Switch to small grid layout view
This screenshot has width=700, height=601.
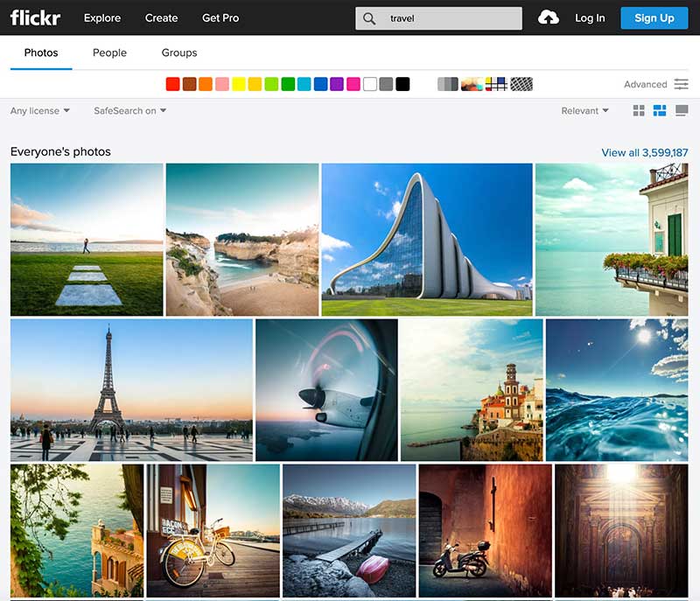pyautogui.click(x=640, y=111)
